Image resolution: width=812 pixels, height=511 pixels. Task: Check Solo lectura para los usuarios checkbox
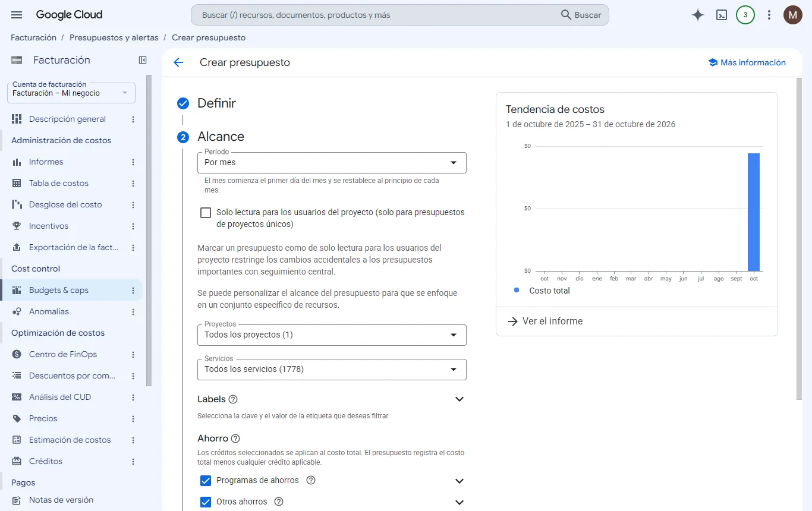click(x=206, y=212)
